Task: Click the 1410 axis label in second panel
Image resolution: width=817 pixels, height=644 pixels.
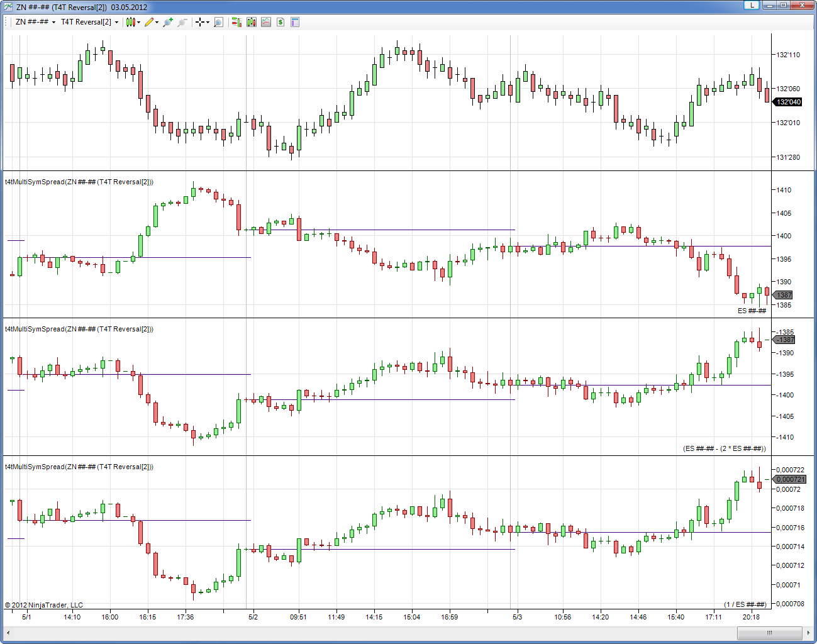Action: pos(784,190)
